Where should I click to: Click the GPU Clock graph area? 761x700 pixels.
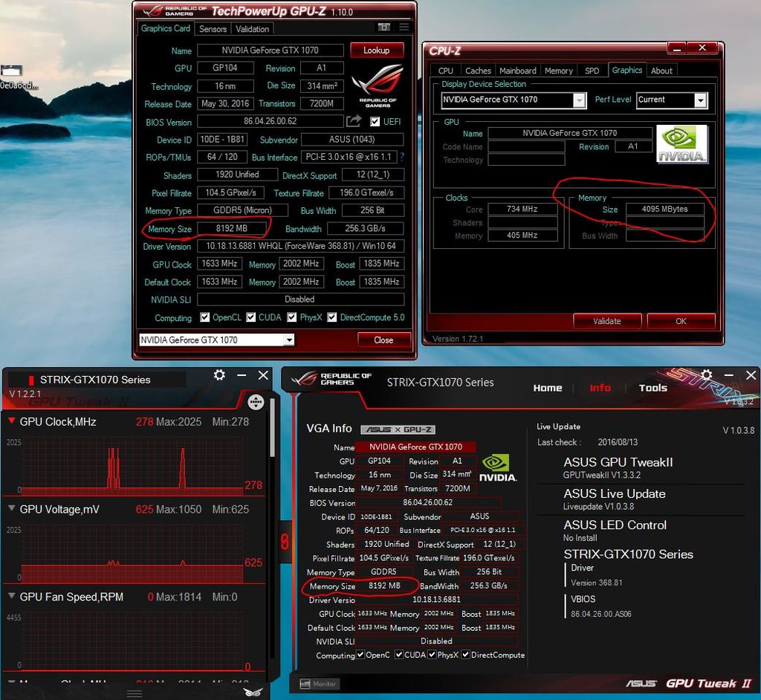pos(132,464)
